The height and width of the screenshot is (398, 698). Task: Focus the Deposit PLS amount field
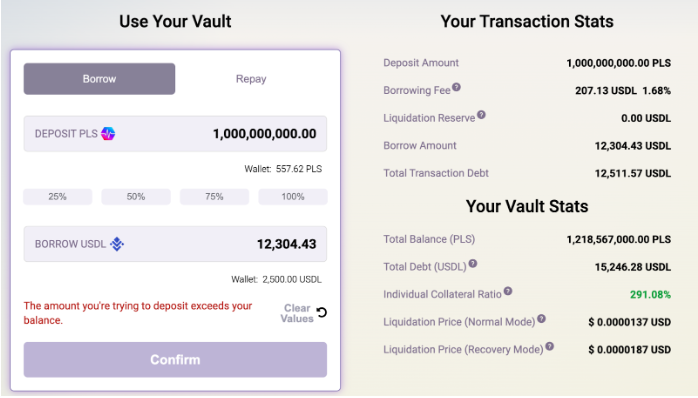click(x=175, y=134)
